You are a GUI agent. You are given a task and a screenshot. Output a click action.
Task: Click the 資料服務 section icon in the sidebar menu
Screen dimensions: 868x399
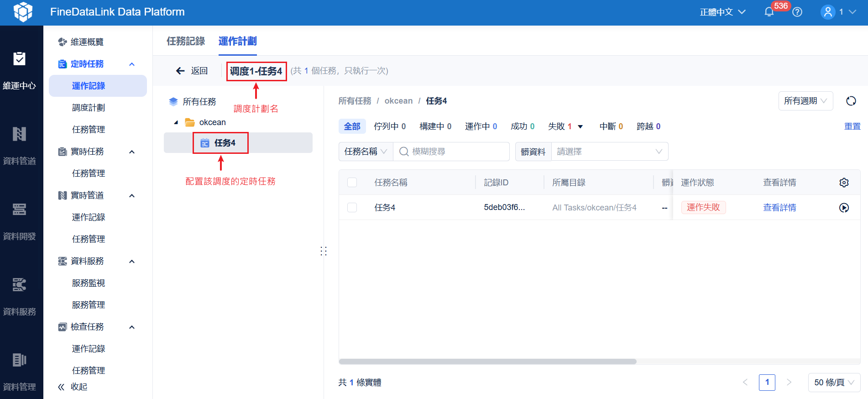click(63, 261)
